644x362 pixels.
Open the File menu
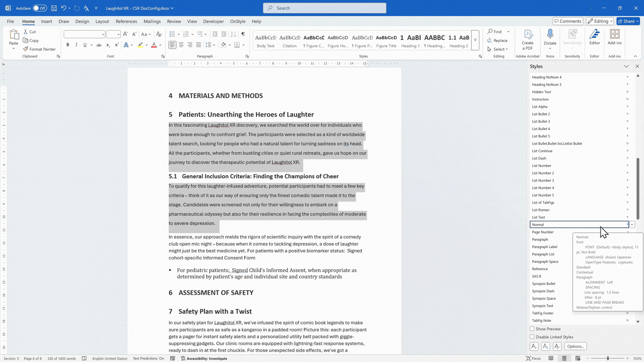(10, 21)
